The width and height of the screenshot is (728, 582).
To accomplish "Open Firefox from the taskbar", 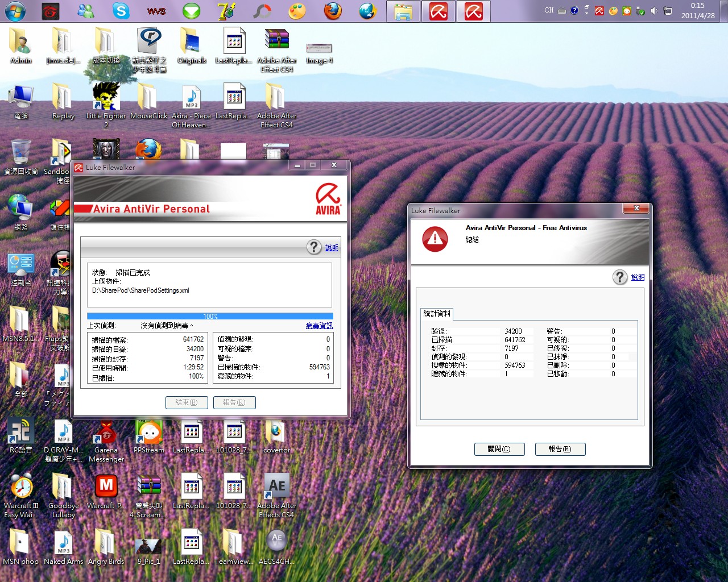I will (333, 11).
